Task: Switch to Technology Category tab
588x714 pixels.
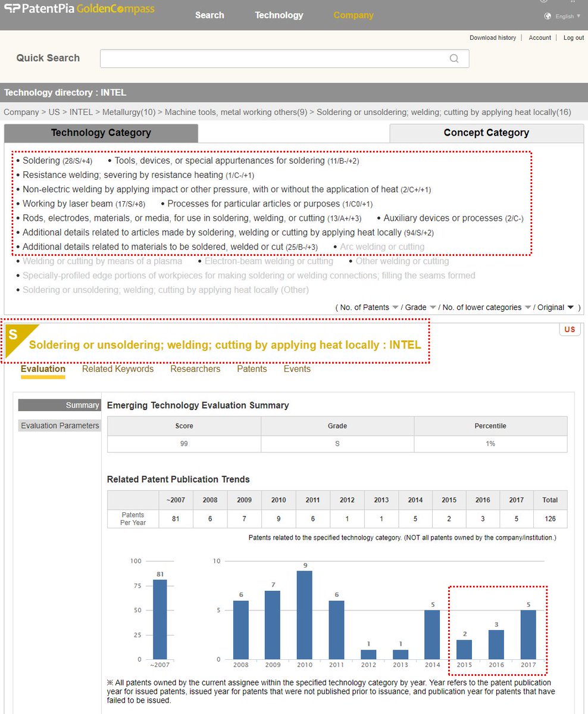Action: tap(101, 133)
